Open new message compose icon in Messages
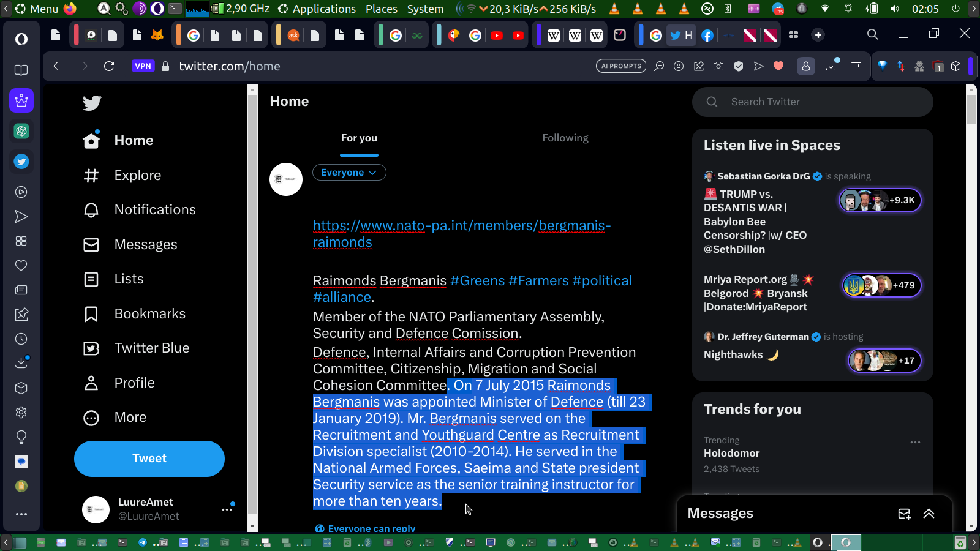 [904, 514]
